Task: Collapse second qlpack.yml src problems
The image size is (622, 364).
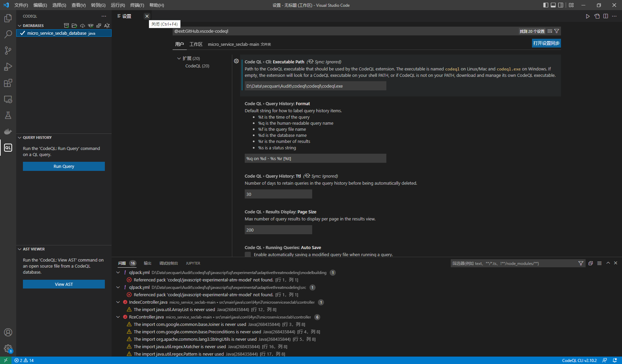Action: 118,287
